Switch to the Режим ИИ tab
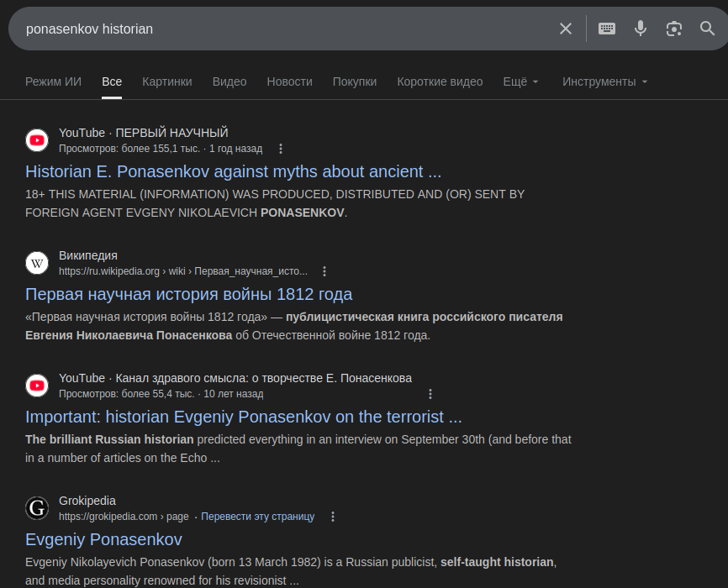The width and height of the screenshot is (728, 588). (x=54, y=81)
